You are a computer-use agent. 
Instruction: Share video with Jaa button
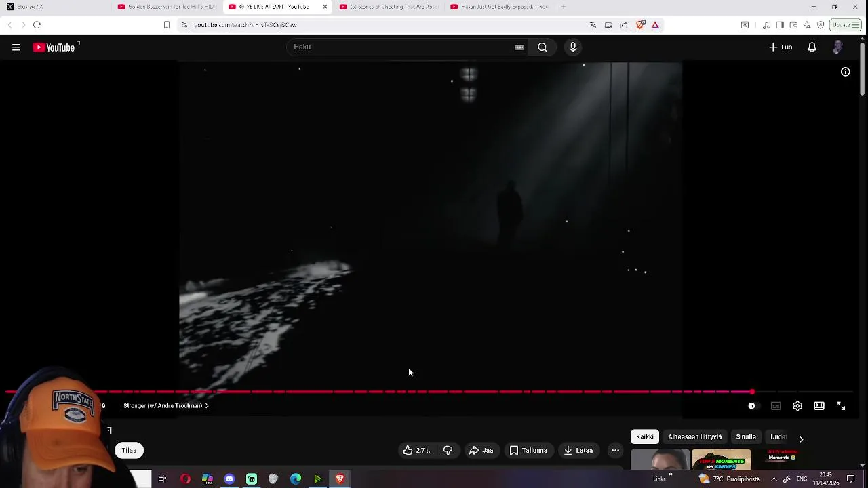tap(481, 450)
